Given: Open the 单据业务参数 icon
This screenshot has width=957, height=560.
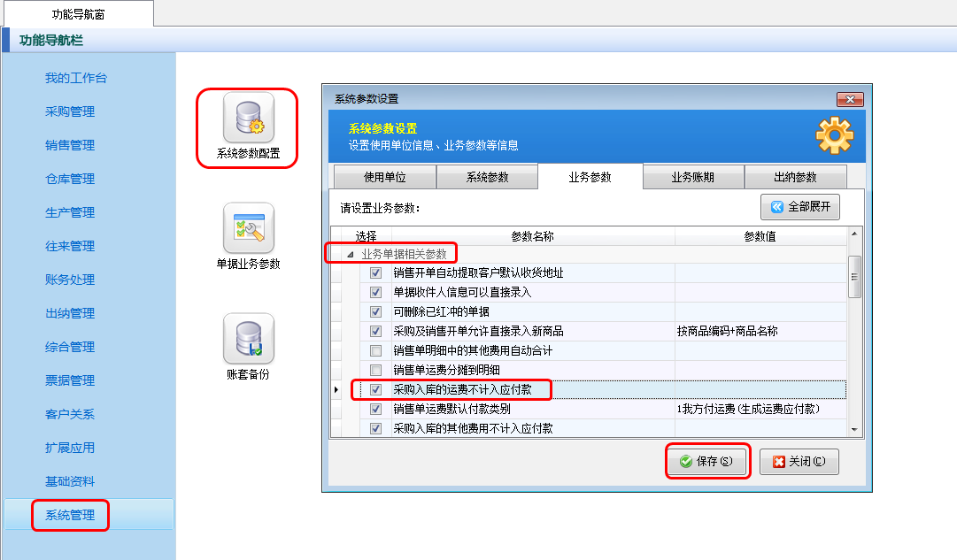Looking at the screenshot, I should 248,229.
